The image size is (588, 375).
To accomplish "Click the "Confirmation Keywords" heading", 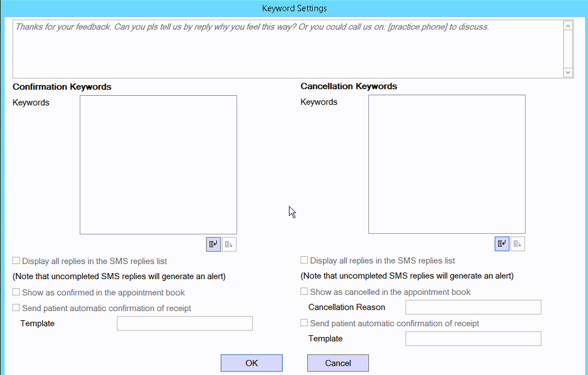I will tap(62, 87).
